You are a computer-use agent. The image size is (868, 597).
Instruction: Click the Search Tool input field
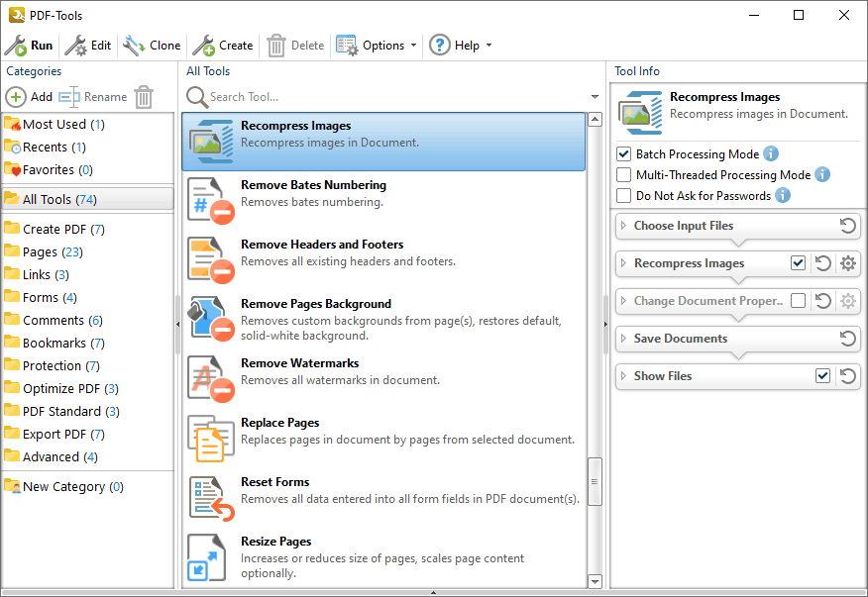tap(395, 97)
